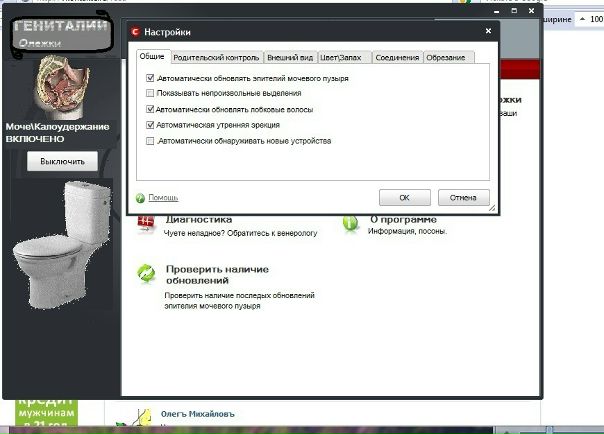The image size is (604, 434).
Task: Uncheck the Автоматическая утренняя эрекция option
Action: 150,125
